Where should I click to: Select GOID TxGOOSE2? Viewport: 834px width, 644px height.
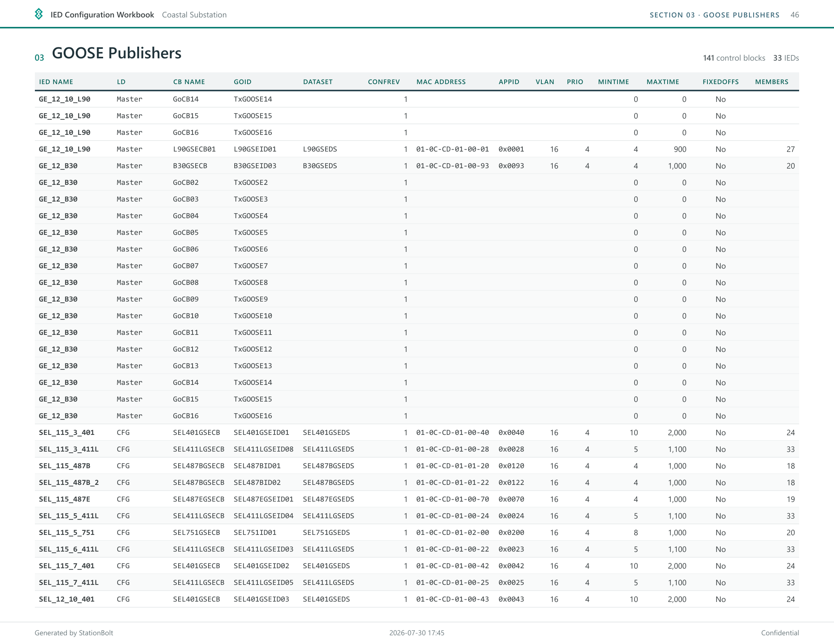coord(251,183)
